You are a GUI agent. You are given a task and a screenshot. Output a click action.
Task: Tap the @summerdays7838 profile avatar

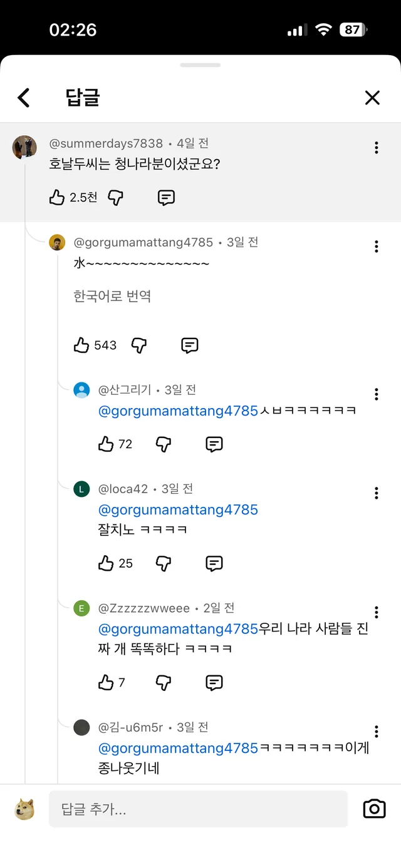[x=25, y=147]
